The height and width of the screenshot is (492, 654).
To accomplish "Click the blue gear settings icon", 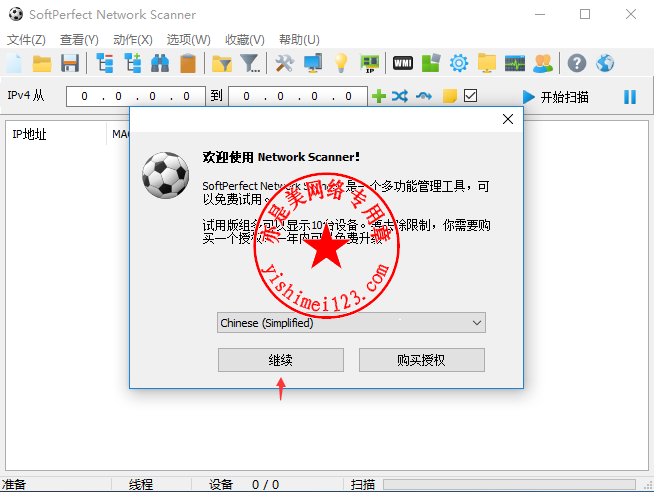I will coord(459,63).
